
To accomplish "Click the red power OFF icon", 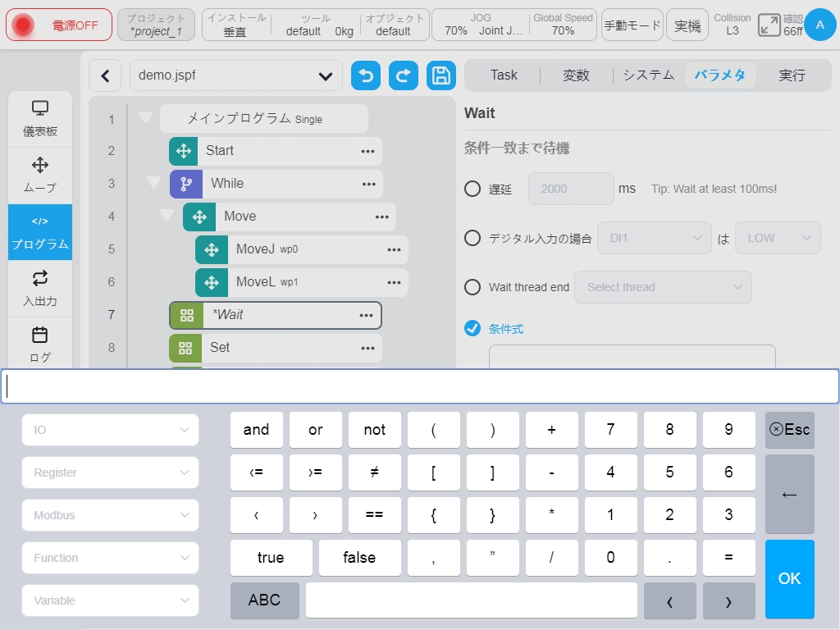I will (23, 25).
